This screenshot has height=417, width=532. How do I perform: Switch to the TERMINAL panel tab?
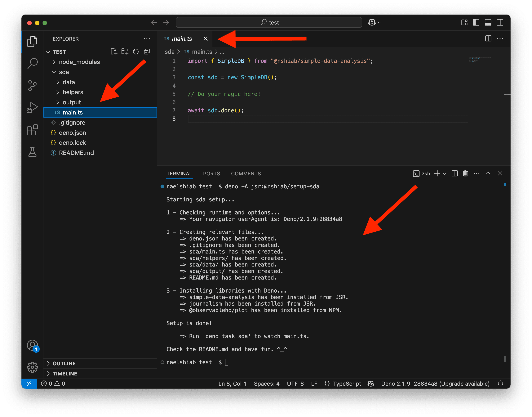click(179, 174)
